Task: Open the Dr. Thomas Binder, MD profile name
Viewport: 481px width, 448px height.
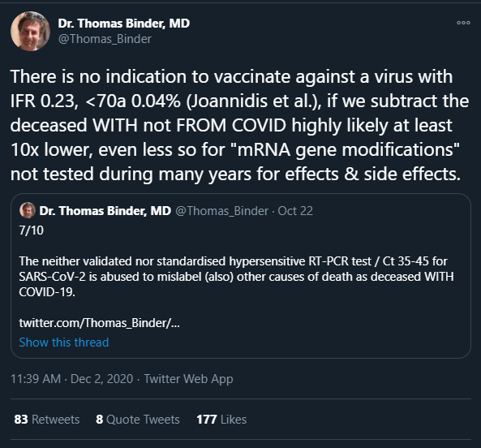Action: [x=124, y=24]
